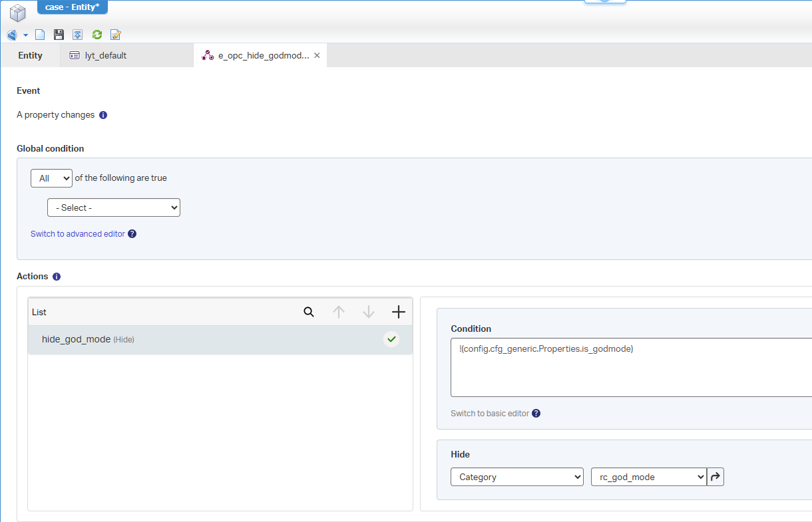Switch to the Entity tab
Screen dimensions: 812x522
(x=30, y=55)
